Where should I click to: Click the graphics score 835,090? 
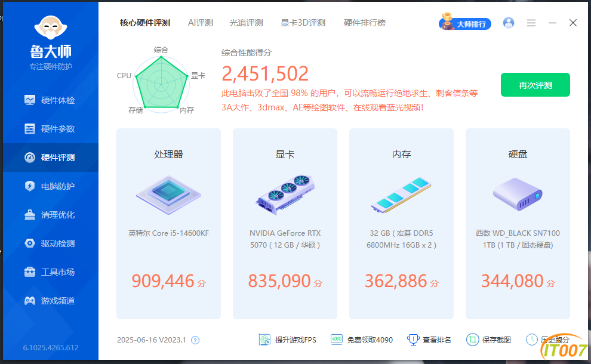click(x=279, y=281)
